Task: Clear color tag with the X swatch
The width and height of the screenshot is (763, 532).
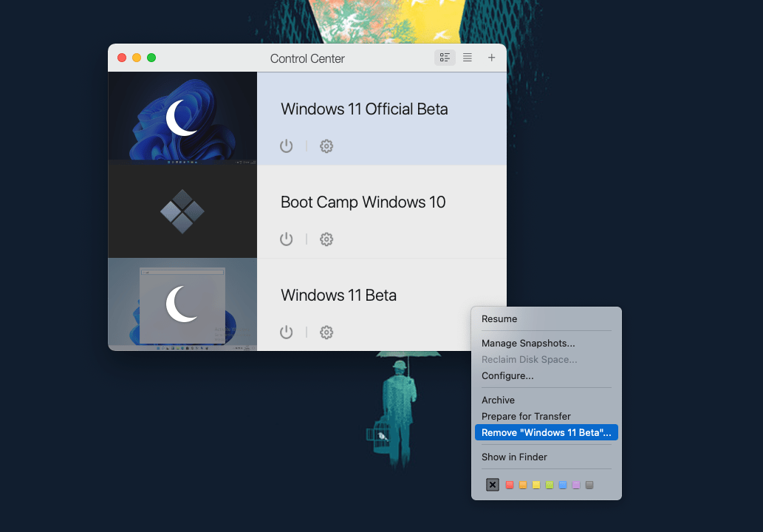Action: [493, 485]
